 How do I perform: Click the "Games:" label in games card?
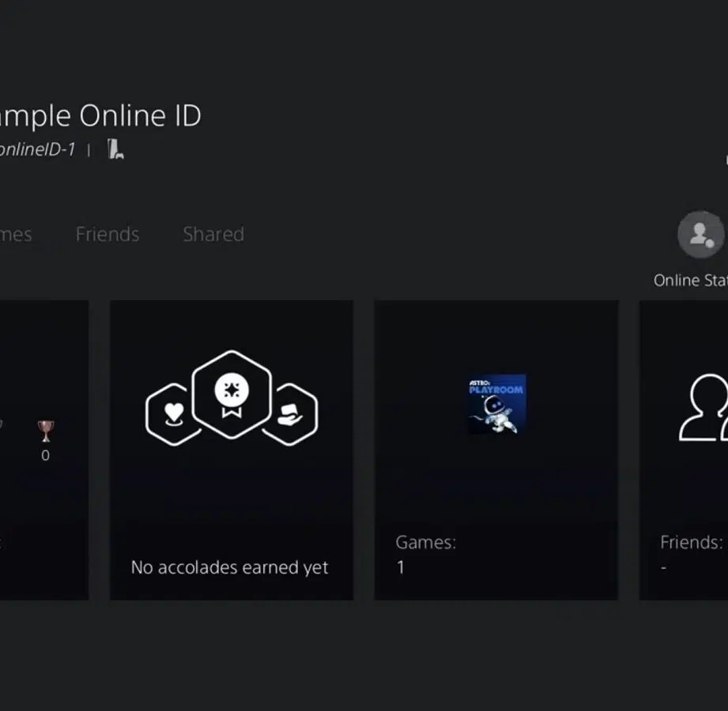coord(425,543)
